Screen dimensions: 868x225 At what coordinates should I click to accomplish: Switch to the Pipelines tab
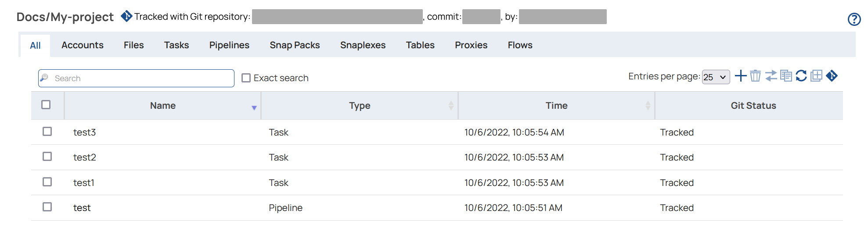(229, 45)
